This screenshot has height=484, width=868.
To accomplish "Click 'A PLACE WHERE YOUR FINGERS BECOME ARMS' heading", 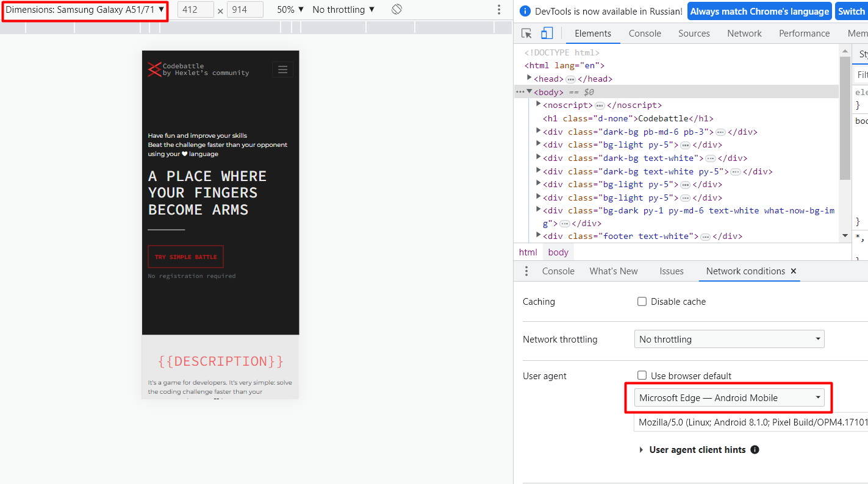I will [x=207, y=193].
